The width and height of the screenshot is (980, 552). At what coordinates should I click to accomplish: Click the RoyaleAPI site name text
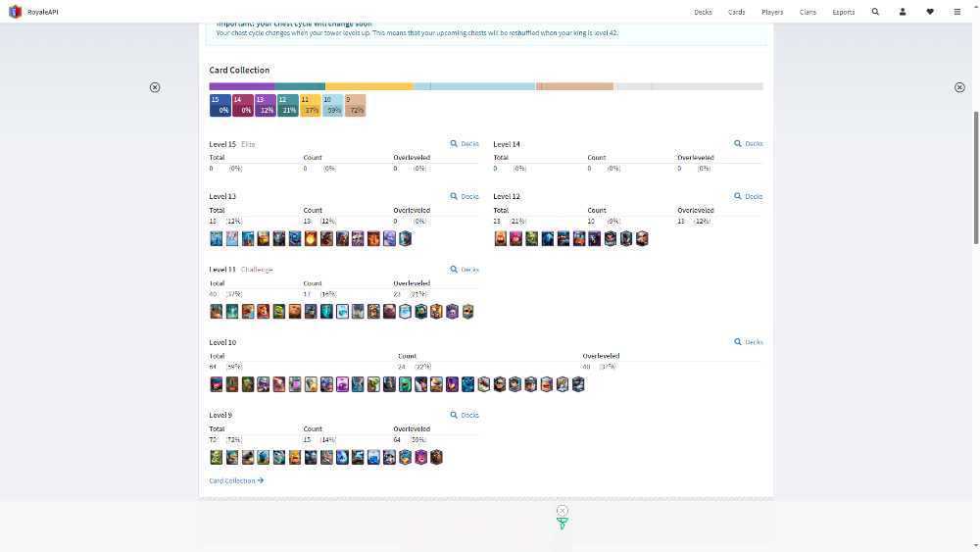pyautogui.click(x=42, y=12)
